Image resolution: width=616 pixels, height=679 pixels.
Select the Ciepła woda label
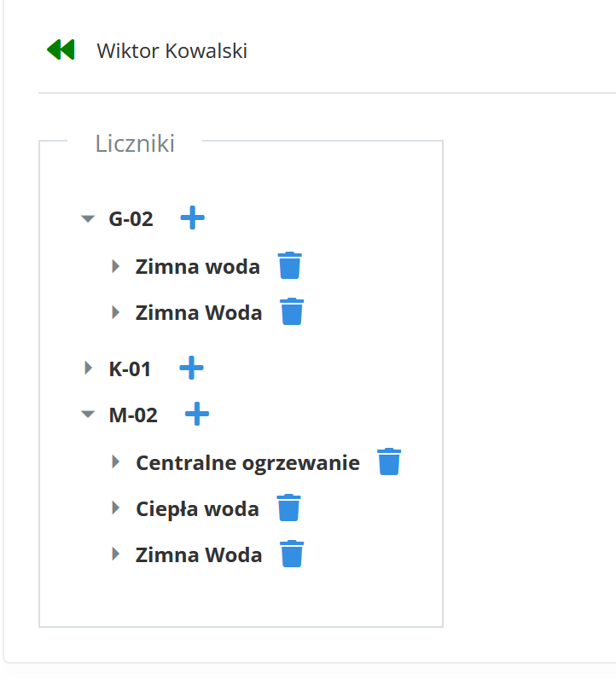pos(197,509)
